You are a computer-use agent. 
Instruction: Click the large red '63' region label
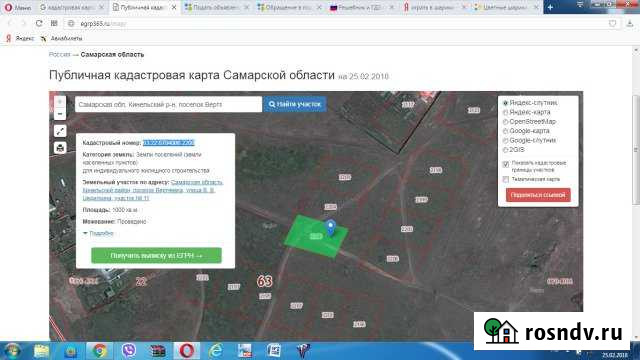pyautogui.click(x=264, y=281)
